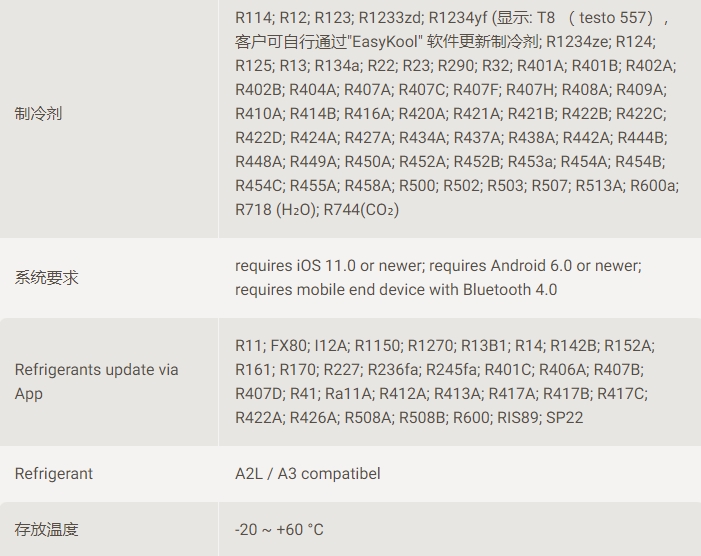The height and width of the screenshot is (556, 701).
Task: Click the R454C refrigerant entry
Action: (x=259, y=185)
